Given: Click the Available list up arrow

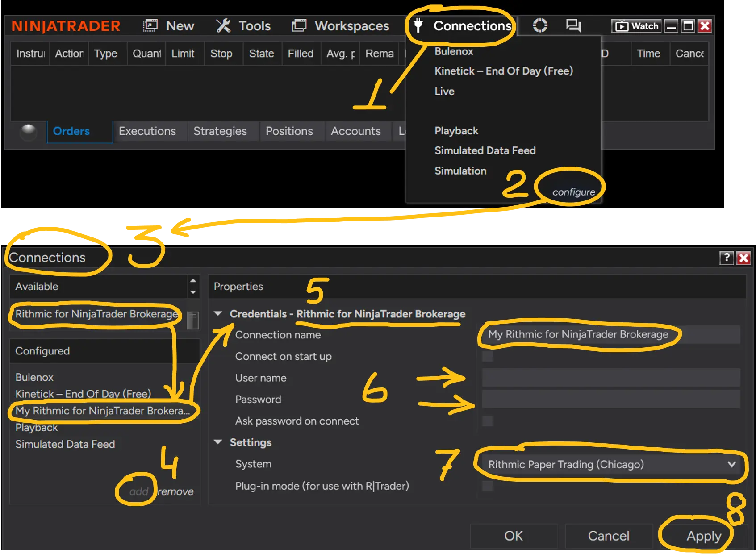Looking at the screenshot, I should [x=193, y=281].
